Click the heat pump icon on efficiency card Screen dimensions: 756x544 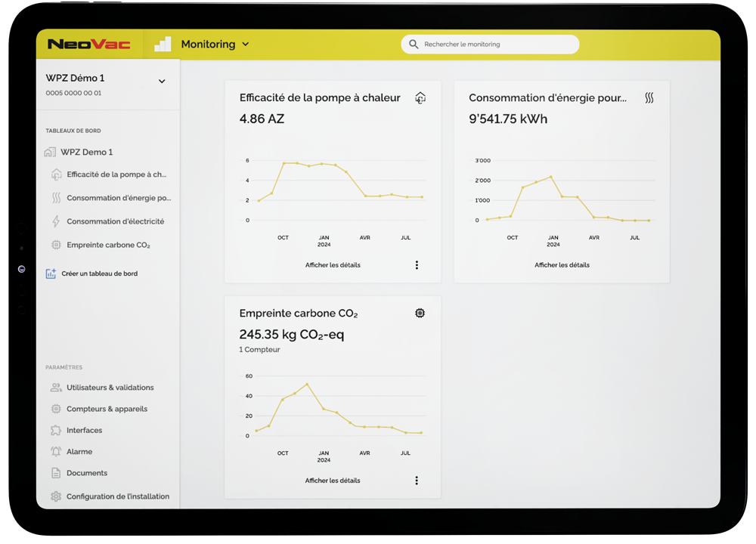420,97
